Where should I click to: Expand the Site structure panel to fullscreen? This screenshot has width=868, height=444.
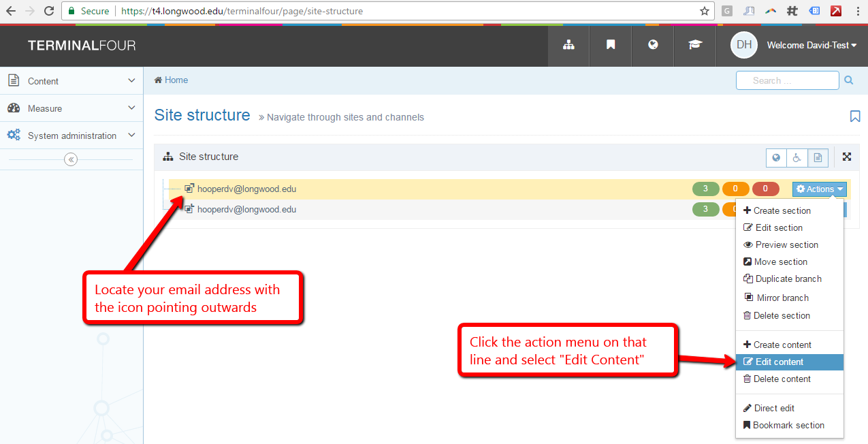point(847,157)
